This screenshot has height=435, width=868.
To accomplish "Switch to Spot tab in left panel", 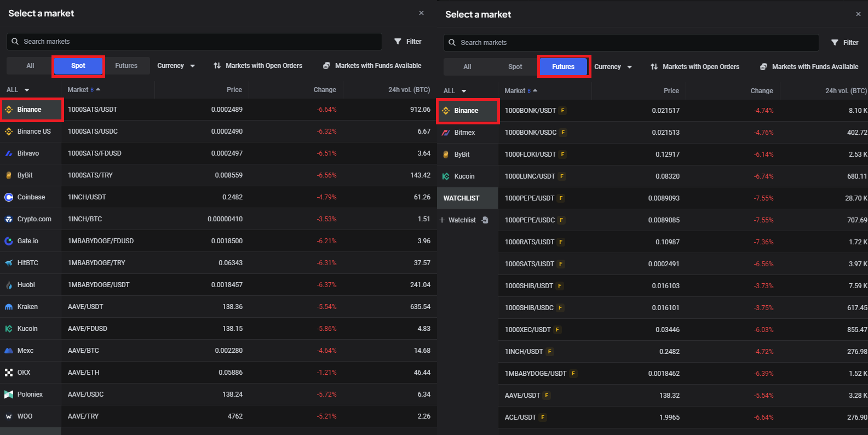I will click(78, 66).
